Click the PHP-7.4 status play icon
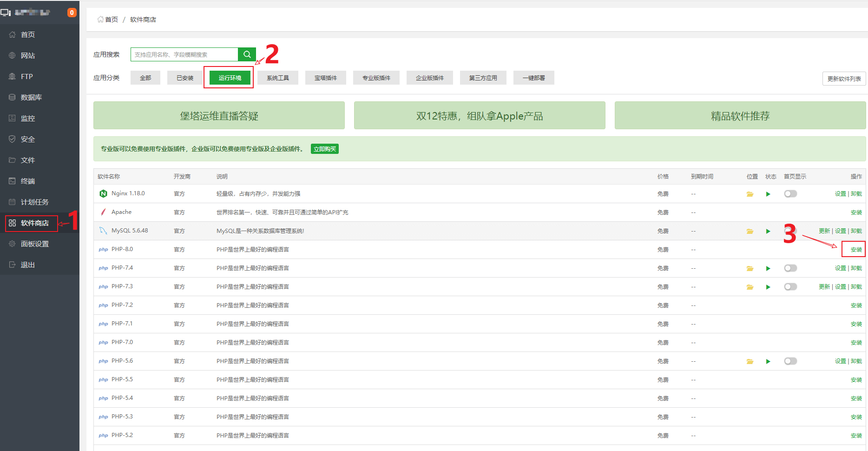The image size is (868, 451). pos(768,268)
